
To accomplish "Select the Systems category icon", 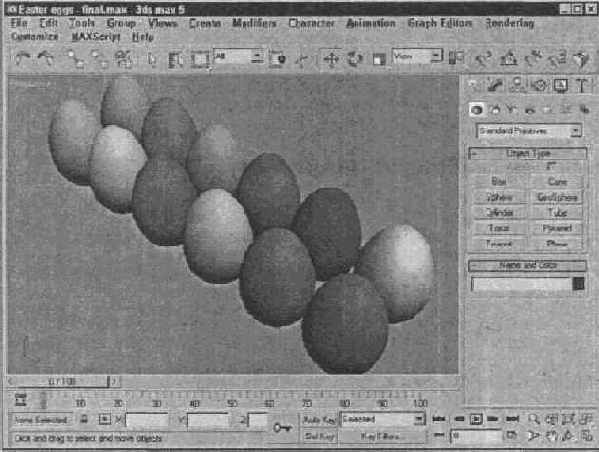I will click(x=584, y=110).
